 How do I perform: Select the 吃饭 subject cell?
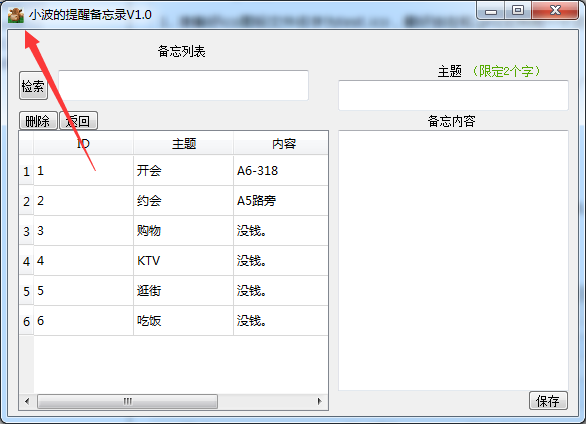[x=183, y=321]
